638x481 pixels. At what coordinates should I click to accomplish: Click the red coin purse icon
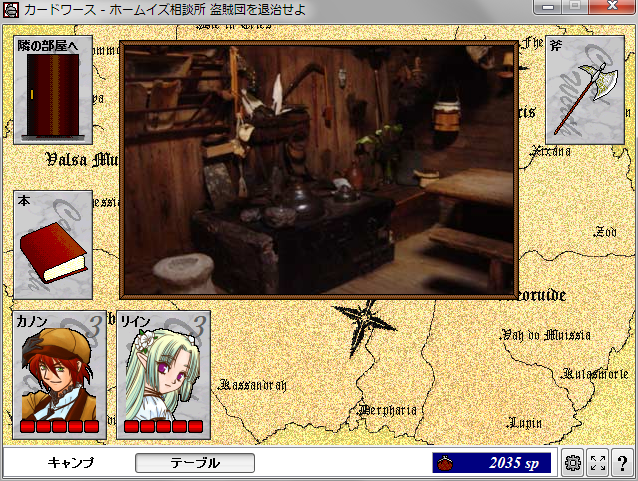pyautogui.click(x=446, y=463)
